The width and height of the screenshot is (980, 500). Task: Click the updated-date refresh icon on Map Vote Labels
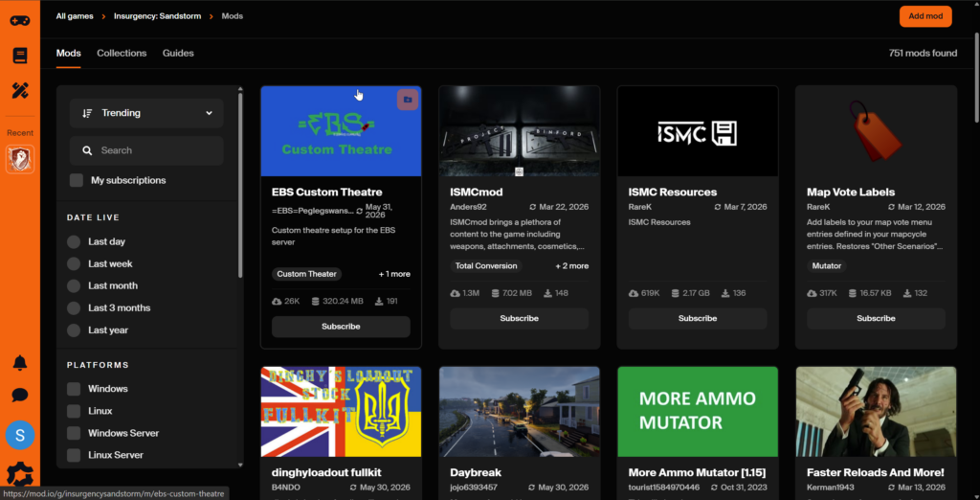pos(891,207)
